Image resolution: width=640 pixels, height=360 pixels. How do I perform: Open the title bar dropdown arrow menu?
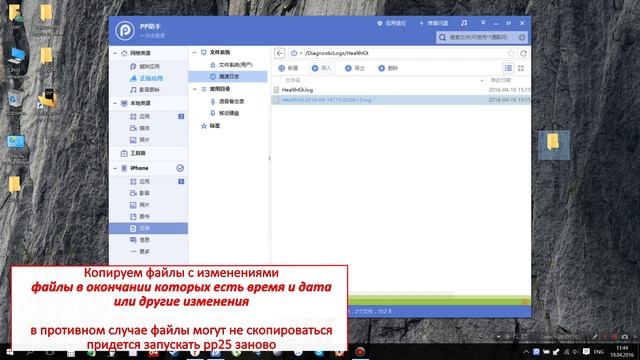[483, 23]
